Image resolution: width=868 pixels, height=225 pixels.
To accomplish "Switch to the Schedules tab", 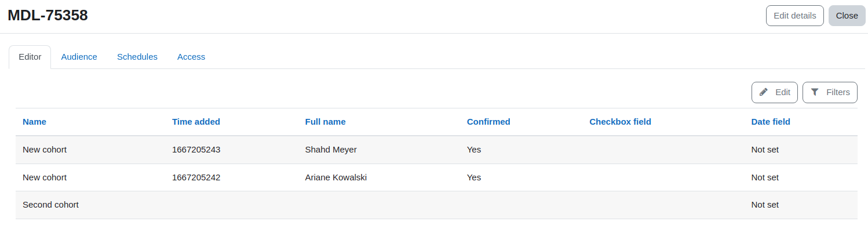I will [137, 57].
